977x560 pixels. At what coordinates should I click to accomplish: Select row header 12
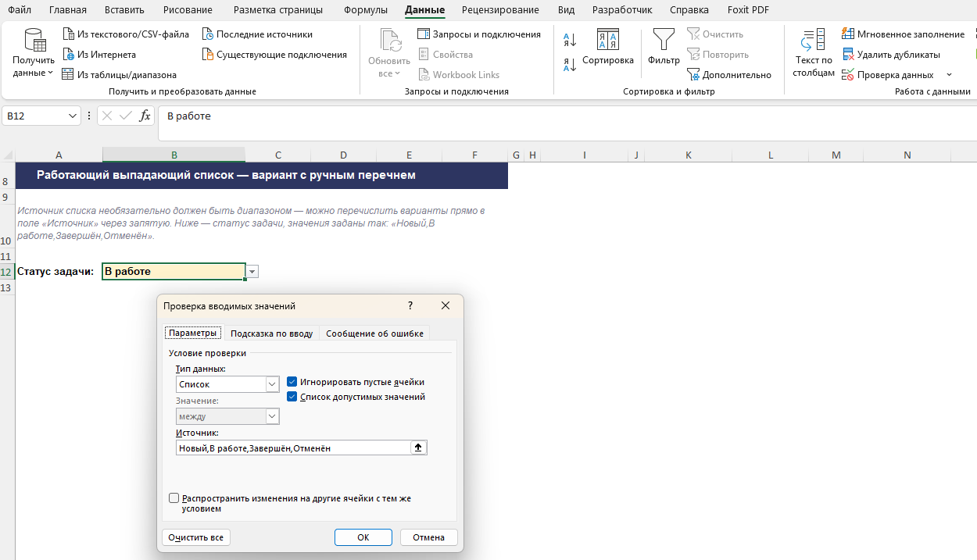pyautogui.click(x=7, y=272)
